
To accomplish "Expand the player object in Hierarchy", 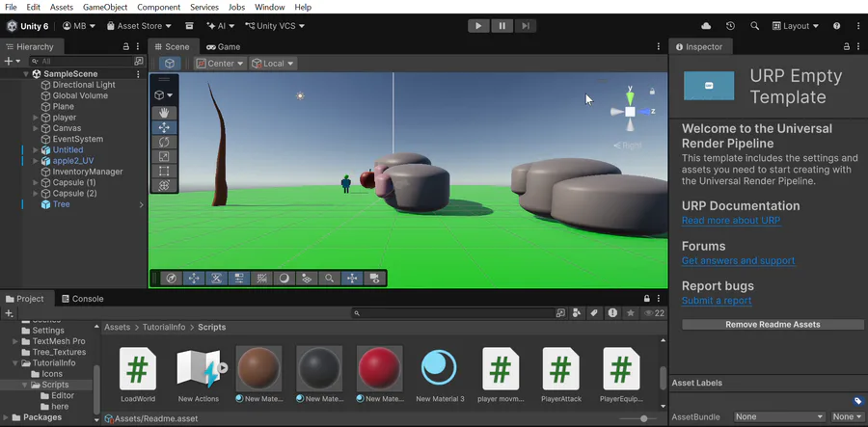I will pos(36,118).
